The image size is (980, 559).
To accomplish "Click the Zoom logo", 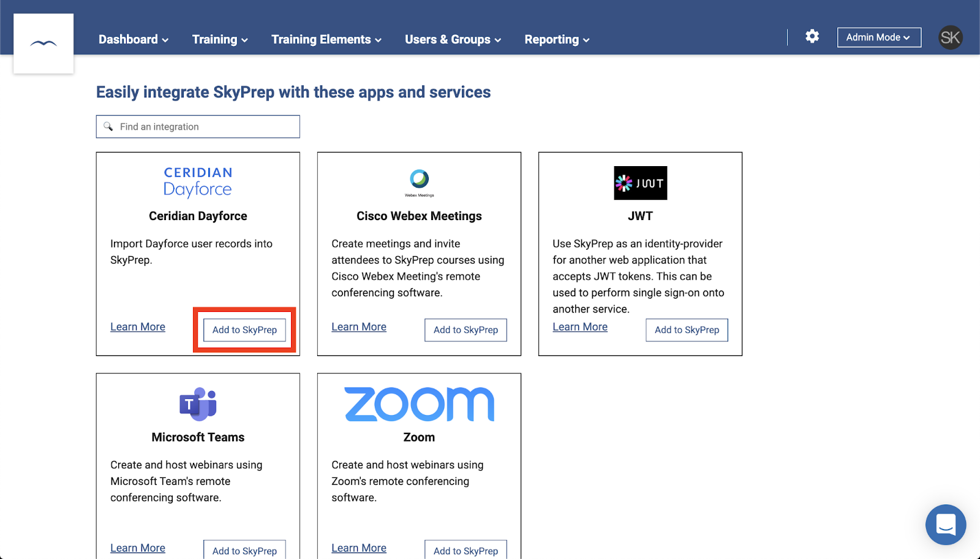I will point(420,404).
